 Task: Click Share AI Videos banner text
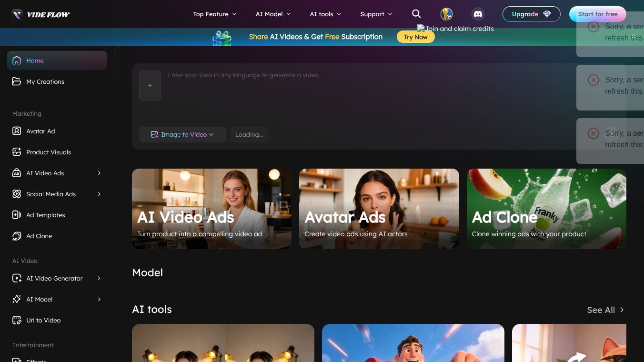315,37
